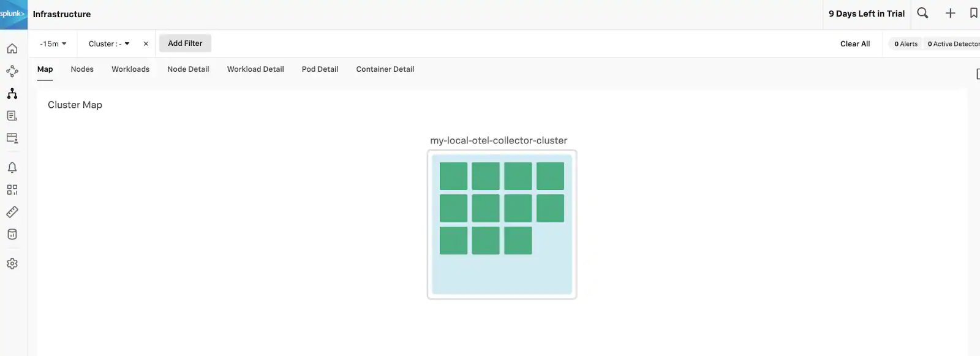The height and width of the screenshot is (356, 980).
Task: Open the Metric Finder ruler icon
Action: pyautogui.click(x=12, y=212)
